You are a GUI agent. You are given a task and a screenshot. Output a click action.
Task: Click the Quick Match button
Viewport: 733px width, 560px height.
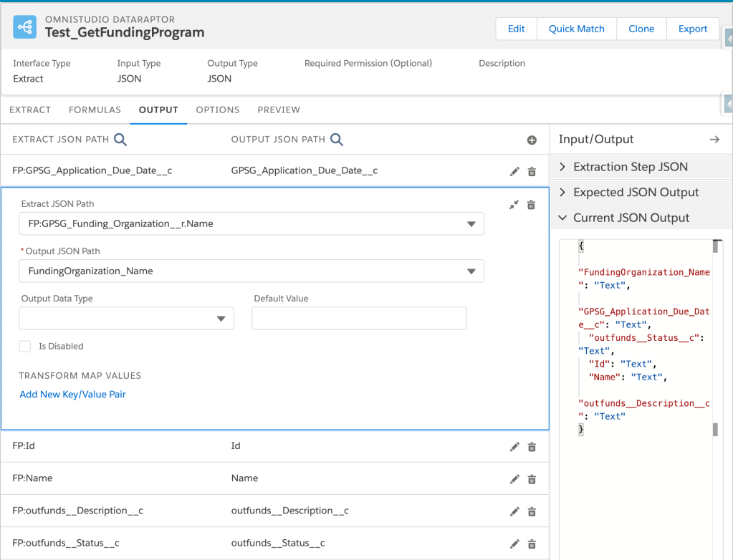pyautogui.click(x=576, y=29)
